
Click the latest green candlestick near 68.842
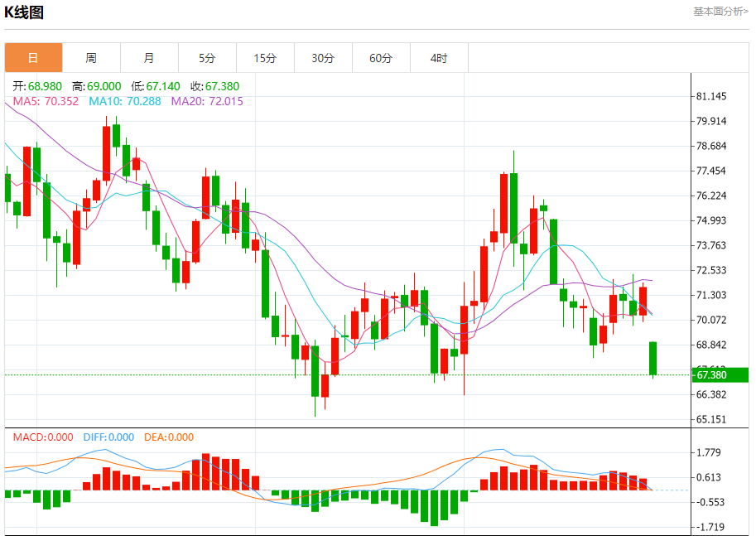click(x=652, y=359)
